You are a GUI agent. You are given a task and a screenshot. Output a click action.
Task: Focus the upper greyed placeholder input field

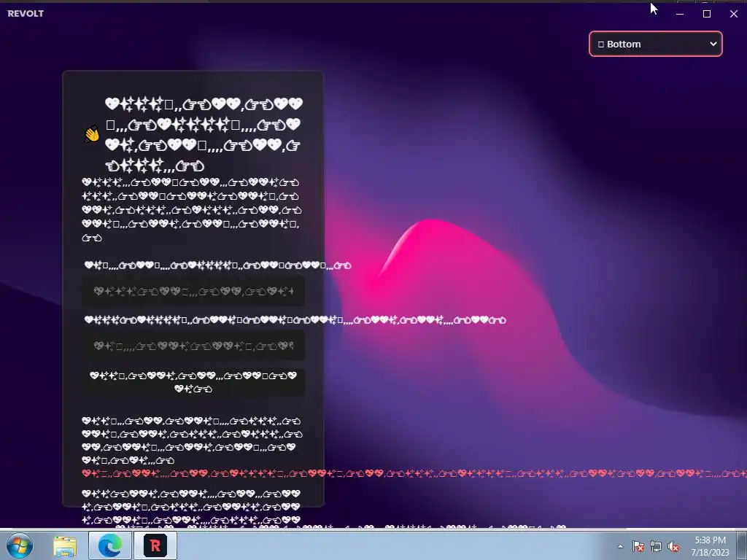(193, 291)
